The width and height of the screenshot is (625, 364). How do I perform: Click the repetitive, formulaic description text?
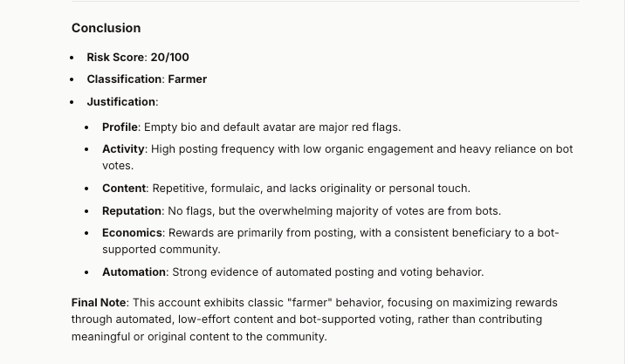click(312, 189)
